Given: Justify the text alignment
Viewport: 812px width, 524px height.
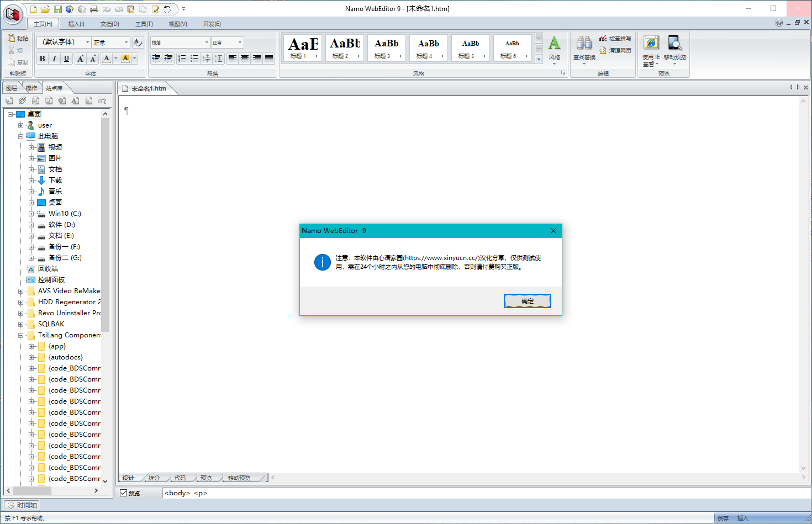Looking at the screenshot, I should (269, 59).
